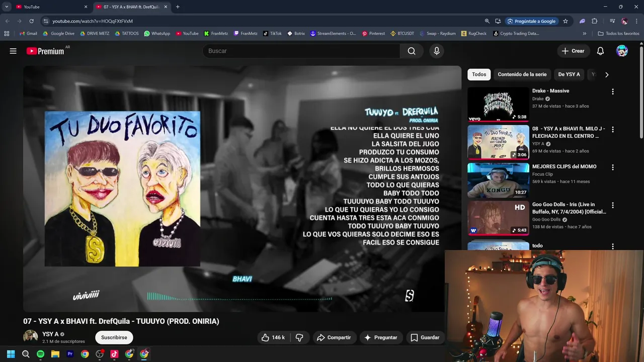Open the YouTube hamburger guide menu

click(x=13, y=51)
